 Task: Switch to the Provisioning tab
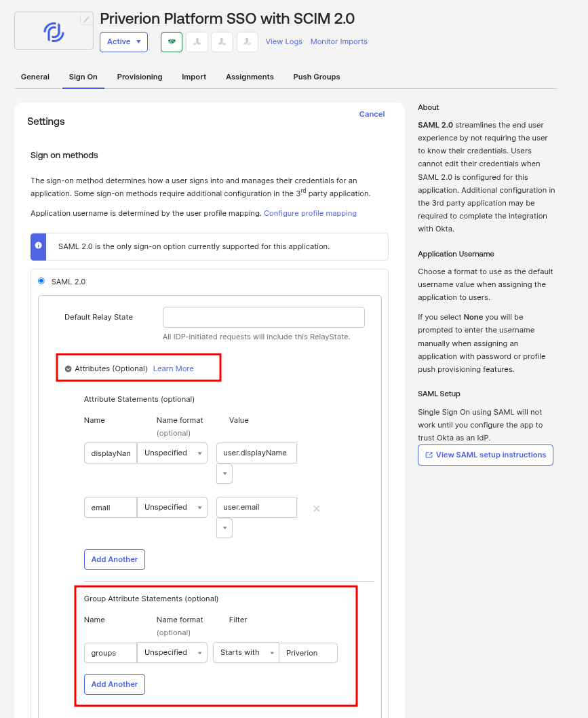click(140, 77)
